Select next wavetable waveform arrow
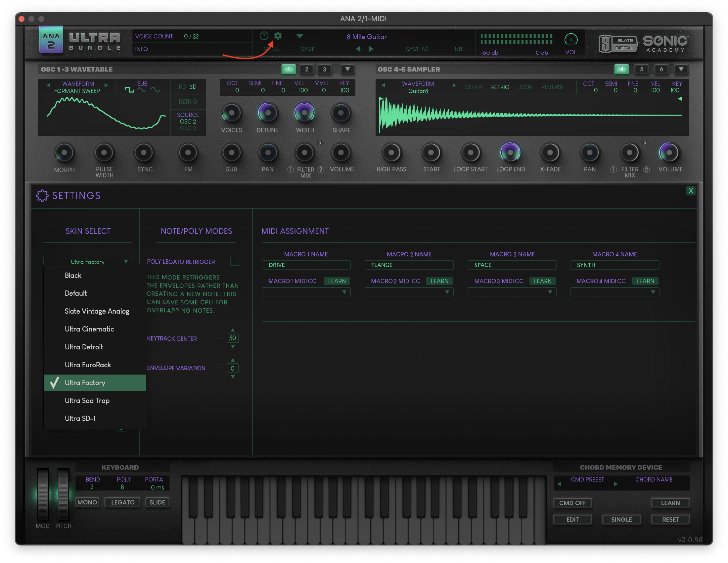 106,85
